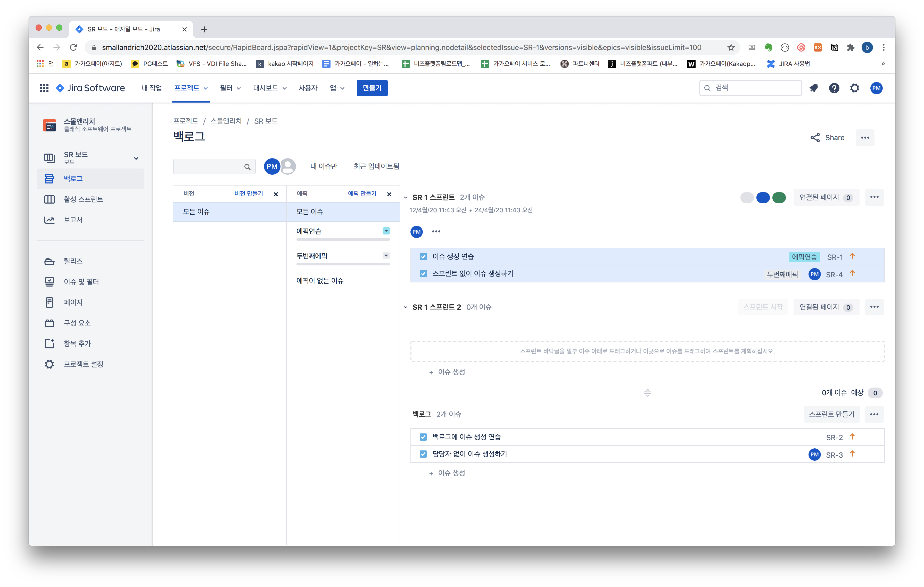
Task: Click the checkbox icon of issue SR-2
Action: (423, 437)
